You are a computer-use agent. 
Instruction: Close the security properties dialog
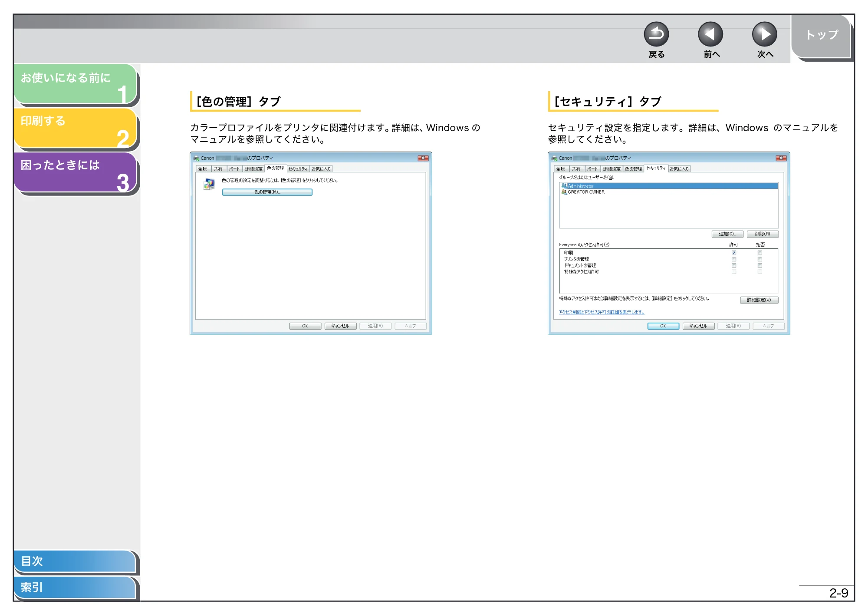pyautogui.click(x=781, y=158)
